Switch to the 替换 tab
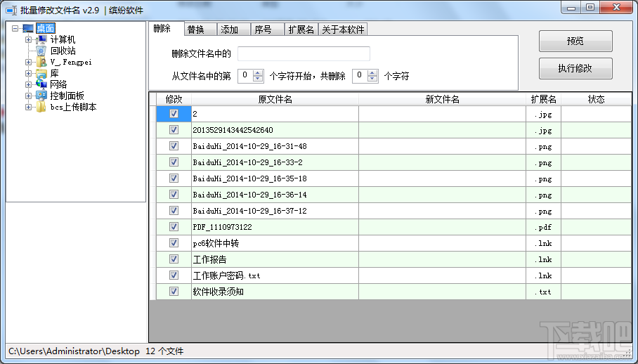The width and height of the screenshot is (638, 364). tap(200, 30)
